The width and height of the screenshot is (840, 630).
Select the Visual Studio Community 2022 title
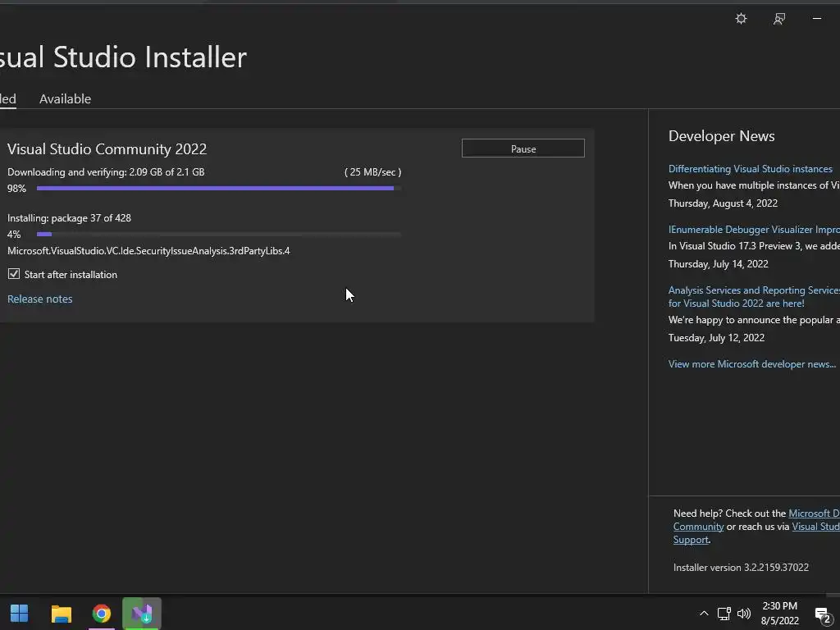[x=107, y=149]
